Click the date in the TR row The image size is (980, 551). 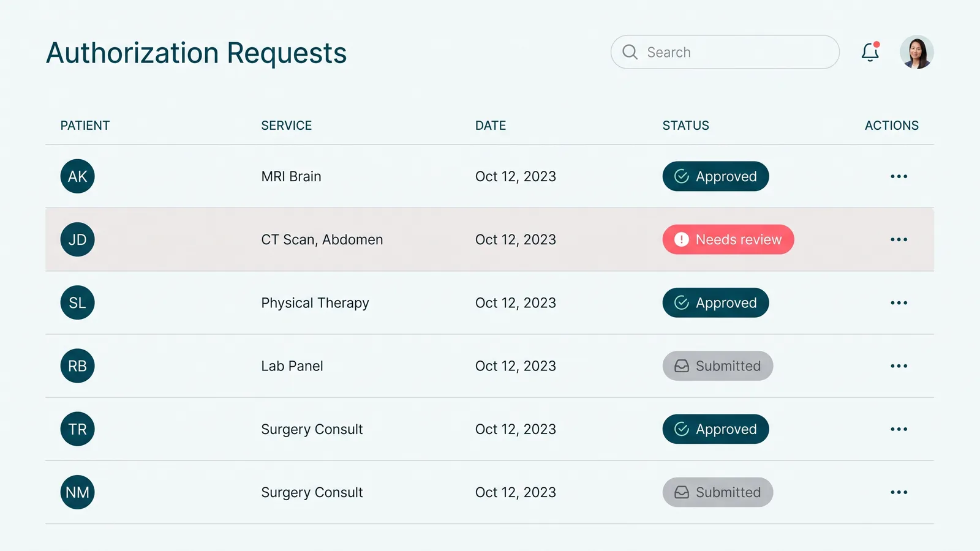516,429
